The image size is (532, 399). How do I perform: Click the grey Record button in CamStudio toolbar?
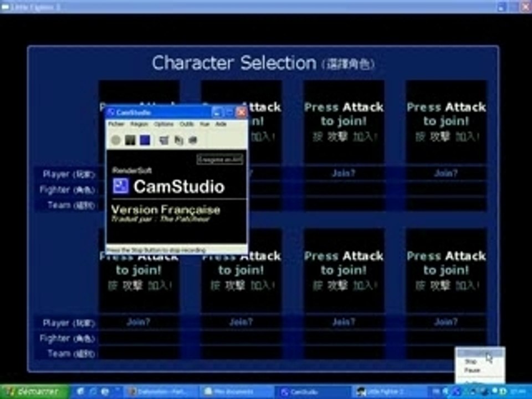pyautogui.click(x=116, y=140)
